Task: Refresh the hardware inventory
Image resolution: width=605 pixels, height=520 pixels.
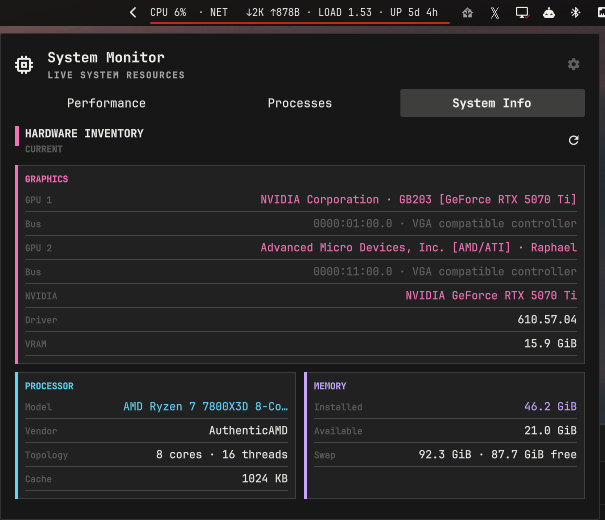Action: 573,140
